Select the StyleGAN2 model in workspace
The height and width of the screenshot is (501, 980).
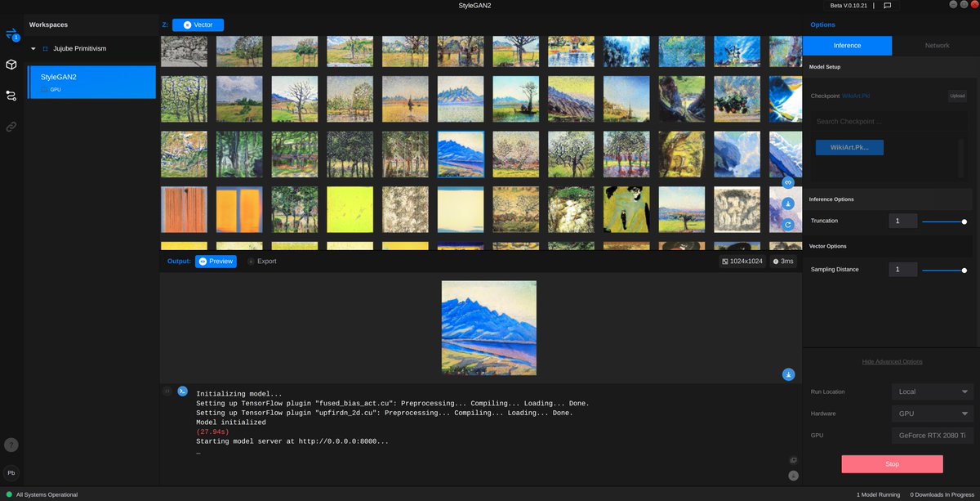coord(90,82)
